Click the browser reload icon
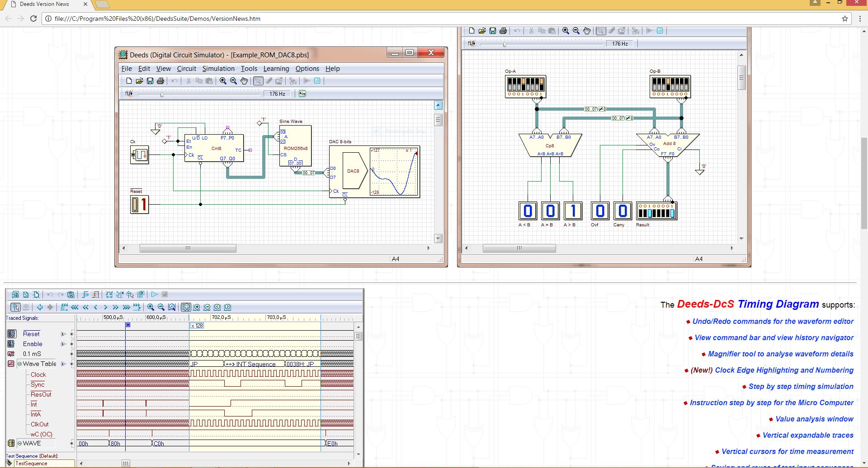 click(x=33, y=19)
